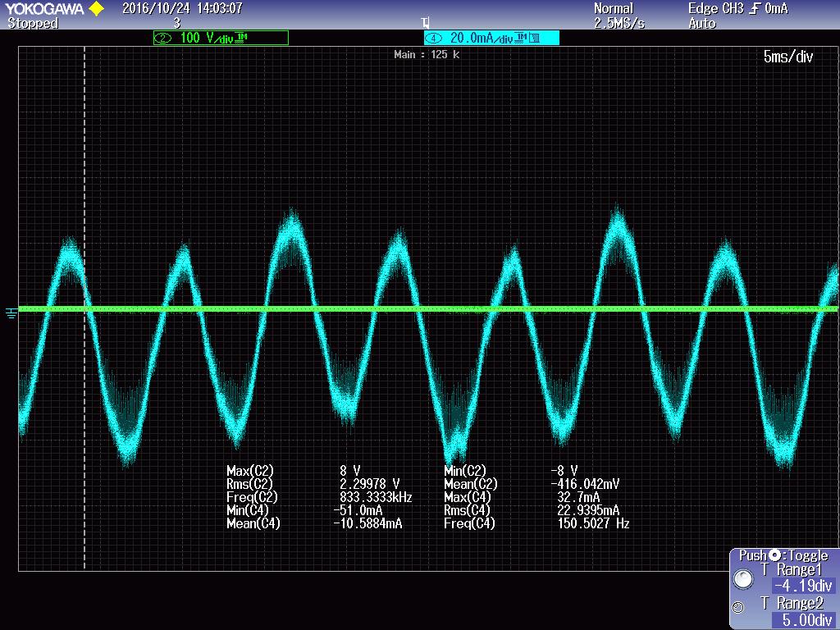
Task: Click the 5ms/div timebase label
Action: click(x=788, y=57)
